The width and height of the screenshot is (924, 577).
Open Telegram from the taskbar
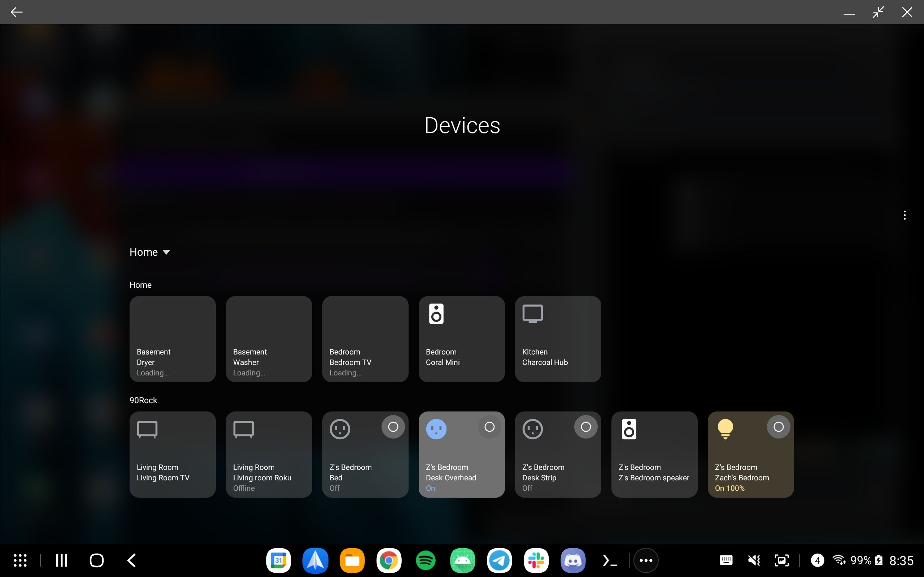(500, 560)
